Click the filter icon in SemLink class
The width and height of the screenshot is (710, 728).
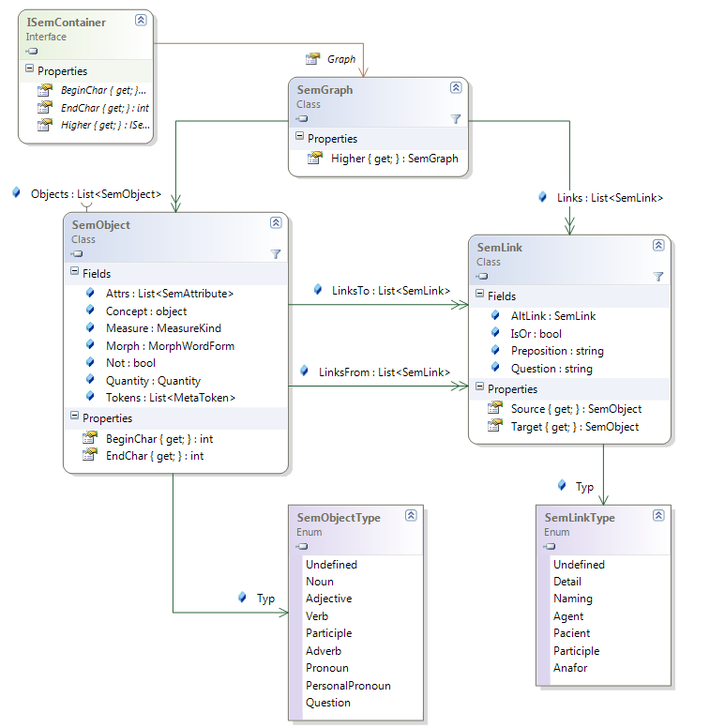(658, 277)
